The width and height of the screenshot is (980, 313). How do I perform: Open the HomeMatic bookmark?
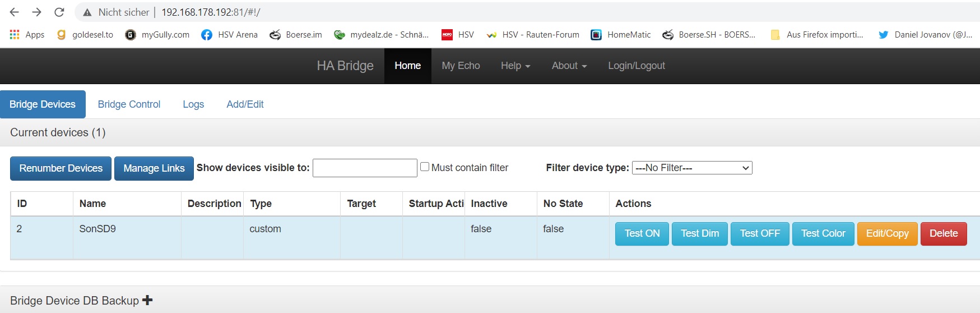[621, 34]
